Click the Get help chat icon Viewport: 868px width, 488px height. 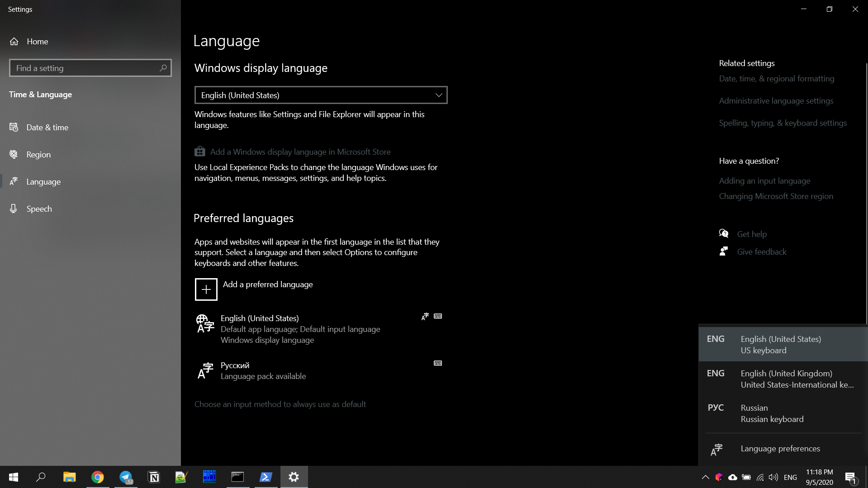pos(724,234)
